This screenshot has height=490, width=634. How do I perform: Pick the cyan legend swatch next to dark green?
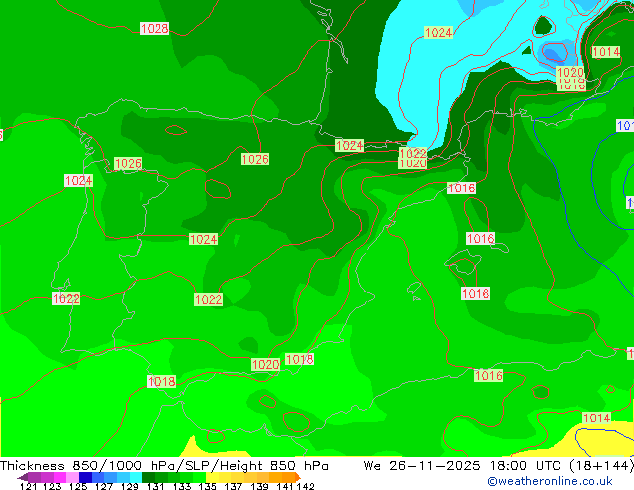[x=136, y=477]
